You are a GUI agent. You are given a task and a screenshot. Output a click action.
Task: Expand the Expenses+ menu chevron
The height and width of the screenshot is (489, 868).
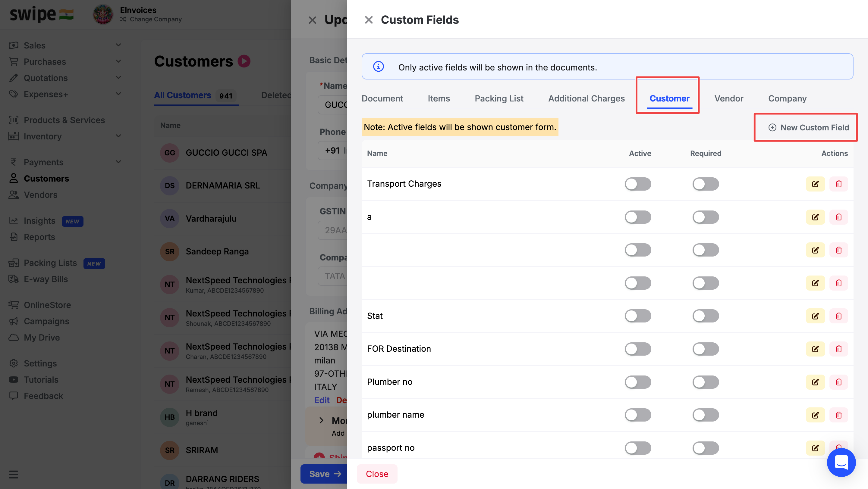coord(118,94)
